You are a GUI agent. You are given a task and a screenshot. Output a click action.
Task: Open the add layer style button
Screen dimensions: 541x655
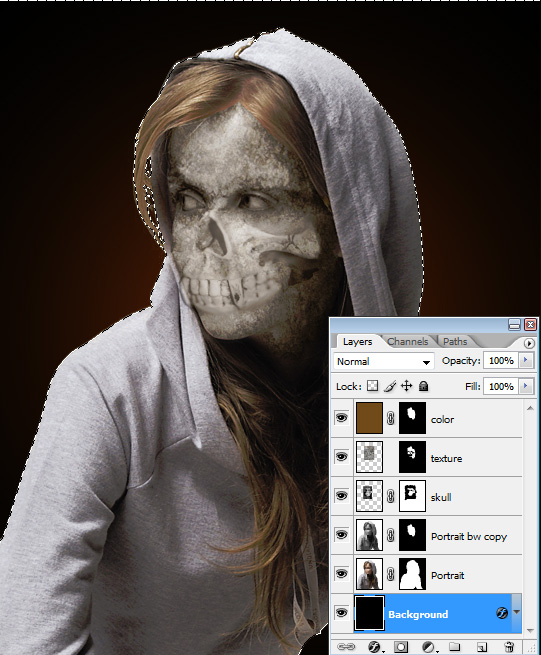click(x=375, y=647)
